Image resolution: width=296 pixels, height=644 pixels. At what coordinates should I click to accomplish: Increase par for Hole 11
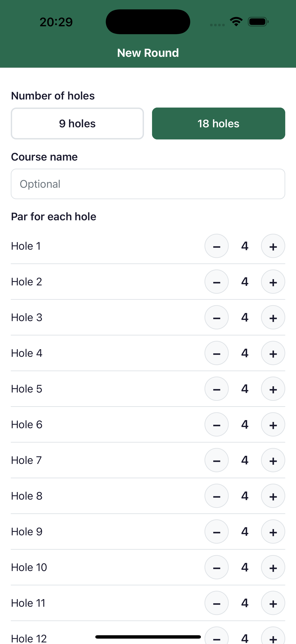(273, 603)
